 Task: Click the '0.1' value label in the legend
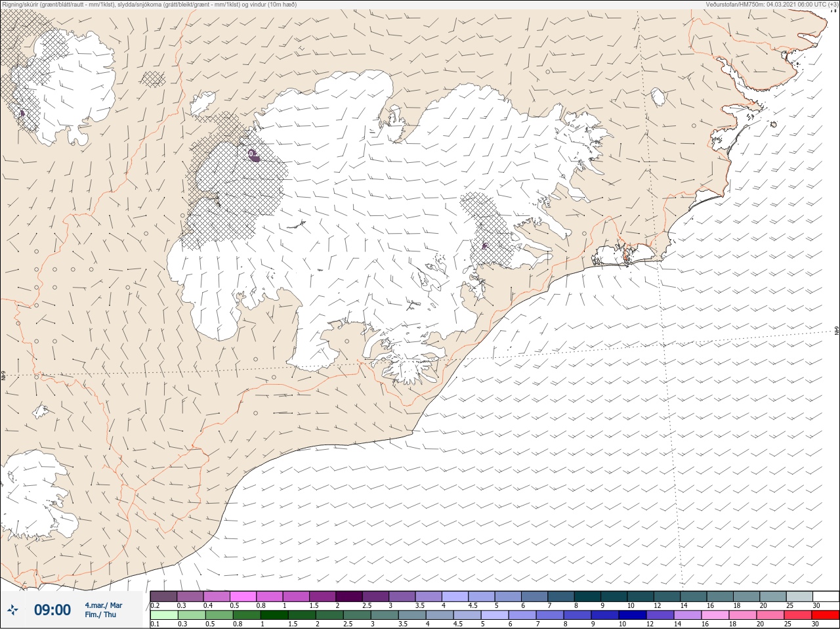point(155,624)
